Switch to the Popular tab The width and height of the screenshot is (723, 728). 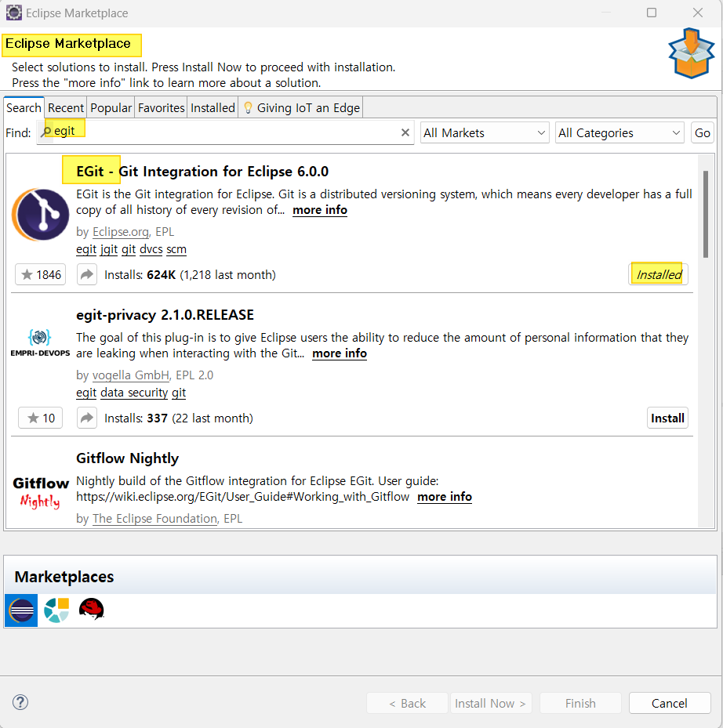coord(111,107)
